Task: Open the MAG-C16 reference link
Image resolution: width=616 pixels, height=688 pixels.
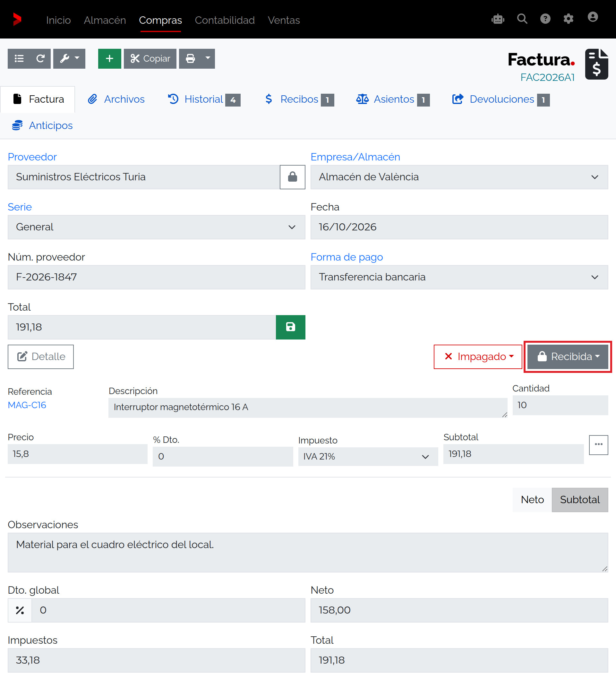Action: pyautogui.click(x=27, y=405)
